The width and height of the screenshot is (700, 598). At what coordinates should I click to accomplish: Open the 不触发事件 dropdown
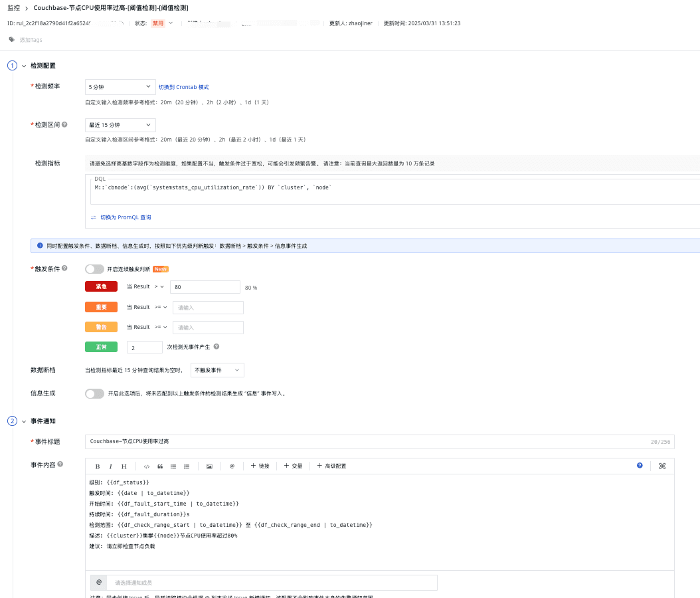point(217,370)
